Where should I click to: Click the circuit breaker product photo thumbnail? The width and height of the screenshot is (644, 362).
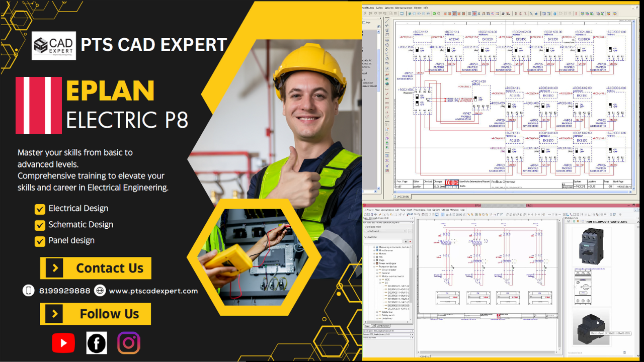pos(592,246)
